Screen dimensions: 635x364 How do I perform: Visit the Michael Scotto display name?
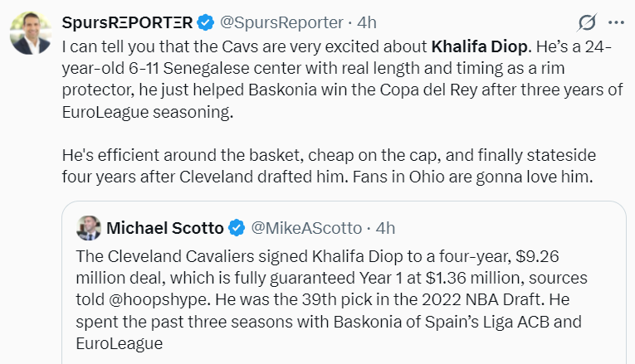pyautogui.click(x=165, y=228)
